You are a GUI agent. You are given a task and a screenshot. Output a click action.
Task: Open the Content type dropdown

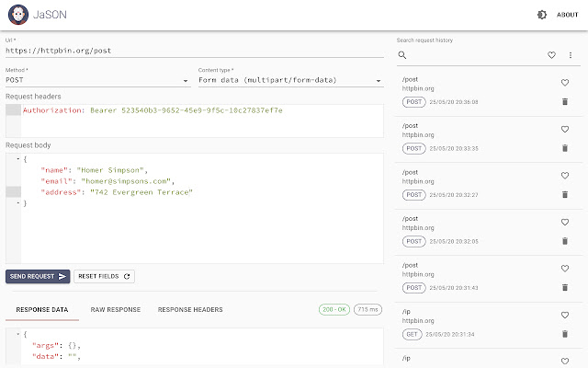tap(289, 80)
